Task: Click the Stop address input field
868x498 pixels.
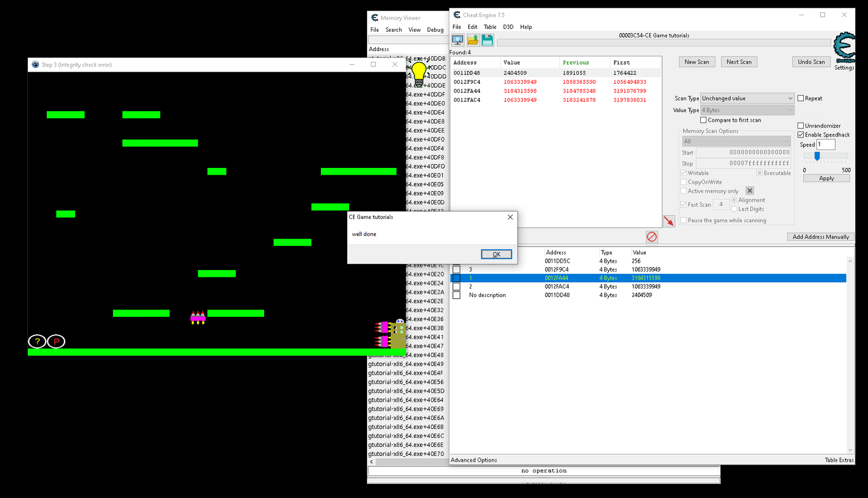Action: click(x=743, y=164)
